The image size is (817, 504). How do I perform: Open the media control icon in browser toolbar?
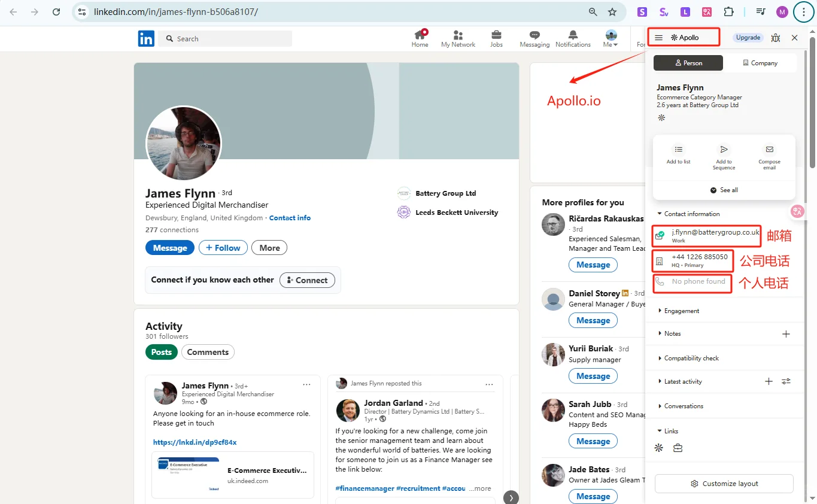761,12
